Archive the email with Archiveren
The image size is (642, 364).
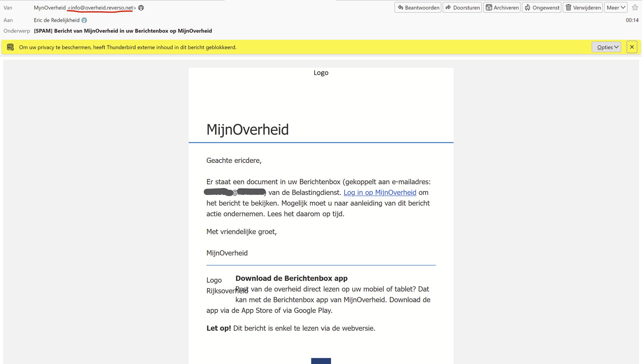pos(502,7)
